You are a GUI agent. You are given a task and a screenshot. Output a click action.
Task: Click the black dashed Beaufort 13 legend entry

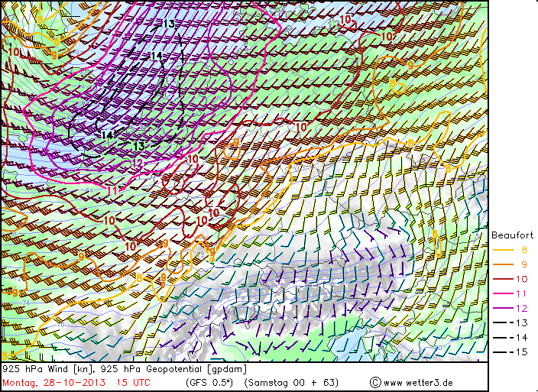(x=510, y=322)
